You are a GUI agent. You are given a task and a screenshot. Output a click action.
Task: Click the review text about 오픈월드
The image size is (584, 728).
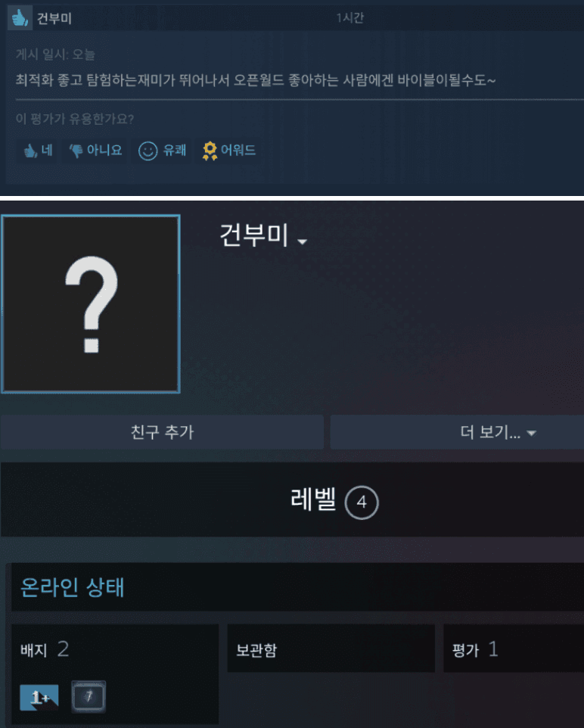click(256, 80)
